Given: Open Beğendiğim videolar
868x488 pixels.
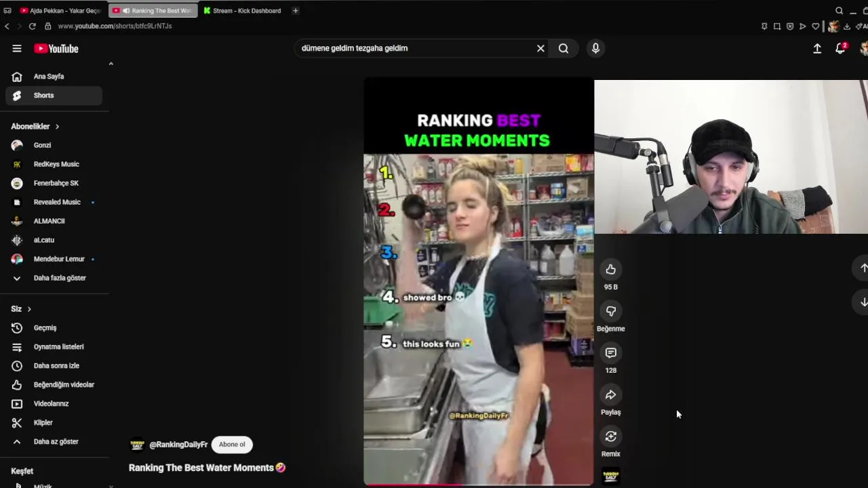Looking at the screenshot, I should pyautogui.click(x=54, y=385).
